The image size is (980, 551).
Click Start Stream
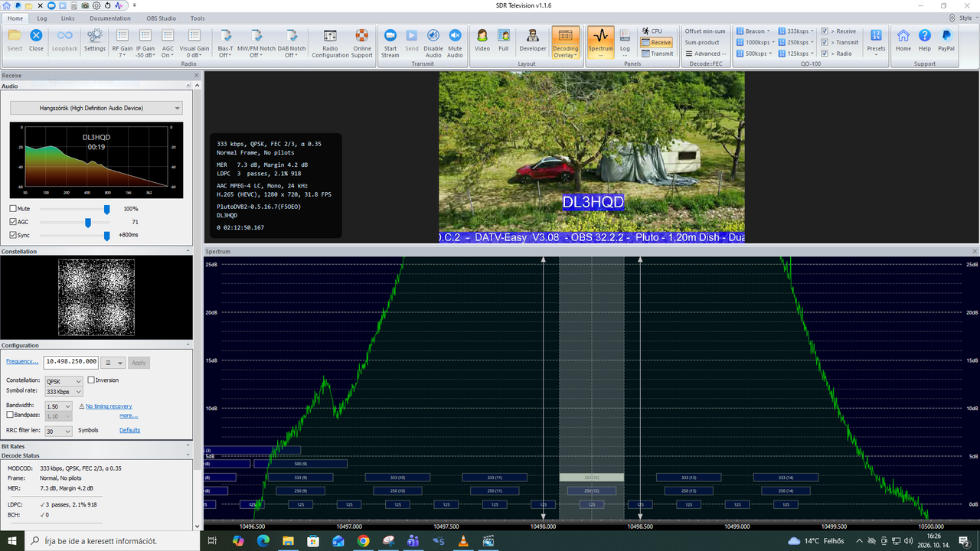pyautogui.click(x=390, y=43)
